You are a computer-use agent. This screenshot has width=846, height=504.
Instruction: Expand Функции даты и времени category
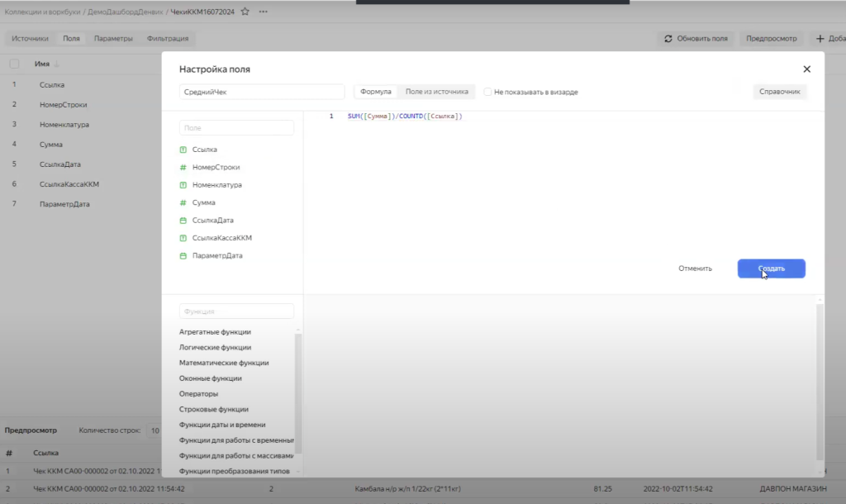tap(222, 425)
